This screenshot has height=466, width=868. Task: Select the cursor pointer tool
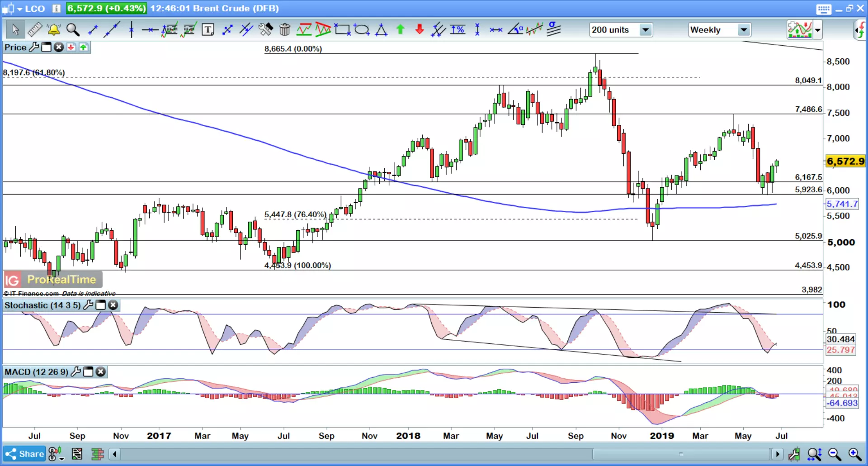[x=15, y=30]
